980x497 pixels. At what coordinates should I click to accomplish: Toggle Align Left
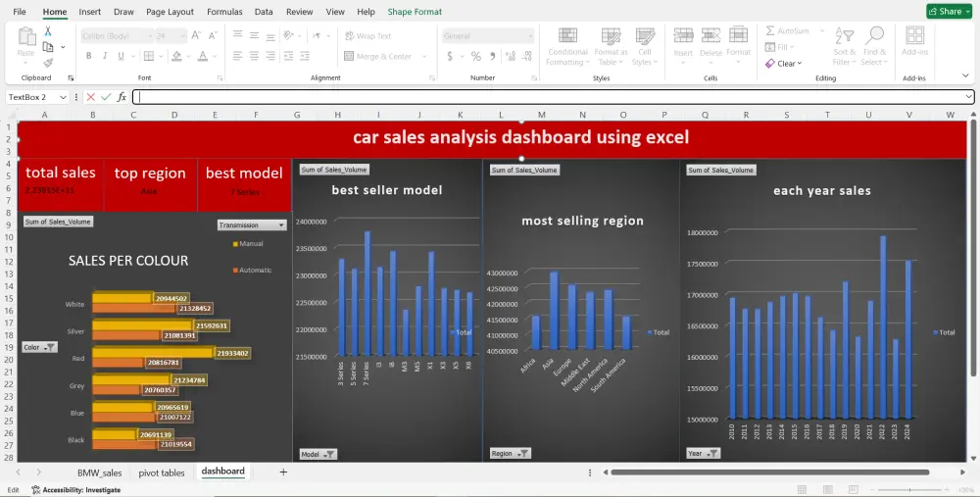point(237,56)
